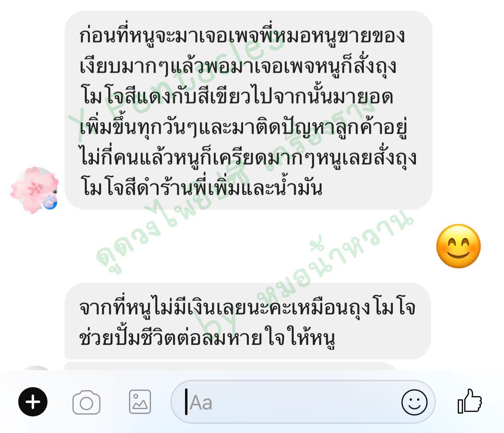Tap the partially visible bubble above the composer
Image resolution: width=504 pixels, height=433 pixels.
[x=230, y=366]
